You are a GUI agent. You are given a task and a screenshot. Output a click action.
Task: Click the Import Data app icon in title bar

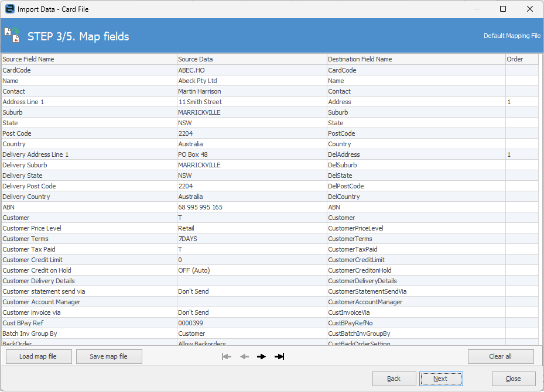pos(9,9)
